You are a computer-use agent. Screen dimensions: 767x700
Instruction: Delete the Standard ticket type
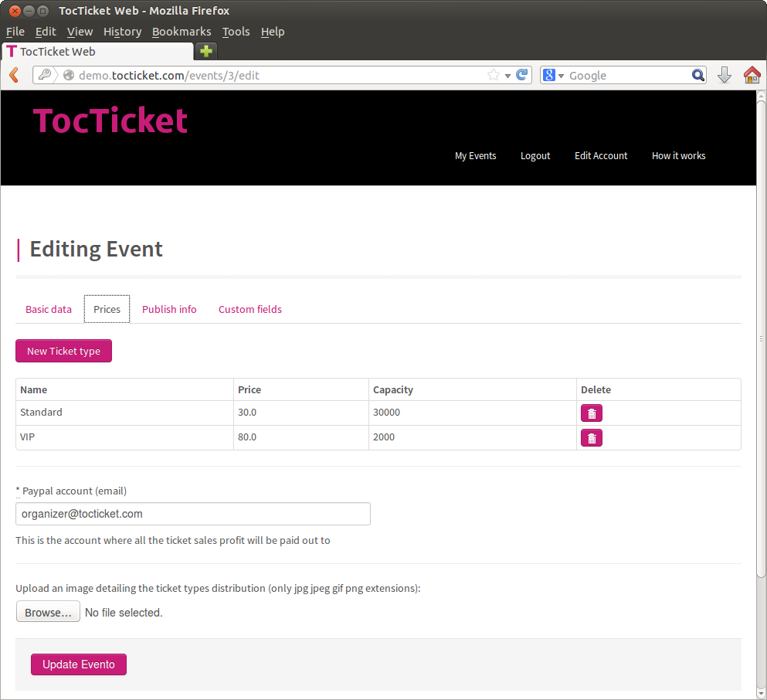click(x=592, y=413)
